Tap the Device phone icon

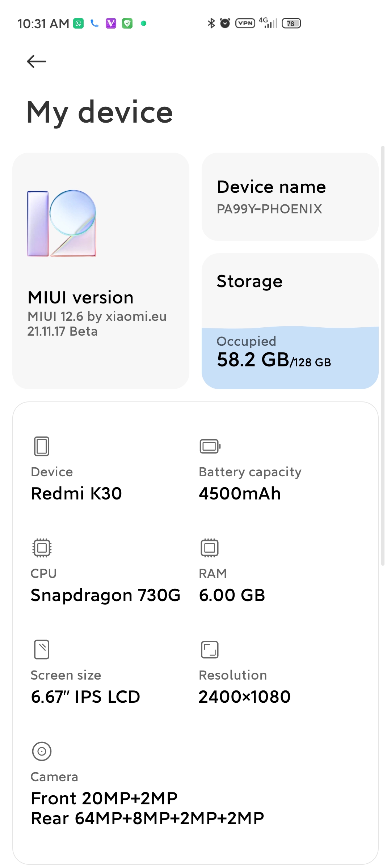point(42,446)
